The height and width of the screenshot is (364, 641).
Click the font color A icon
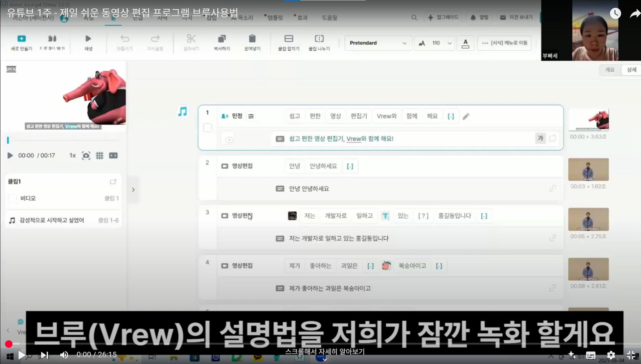(465, 43)
